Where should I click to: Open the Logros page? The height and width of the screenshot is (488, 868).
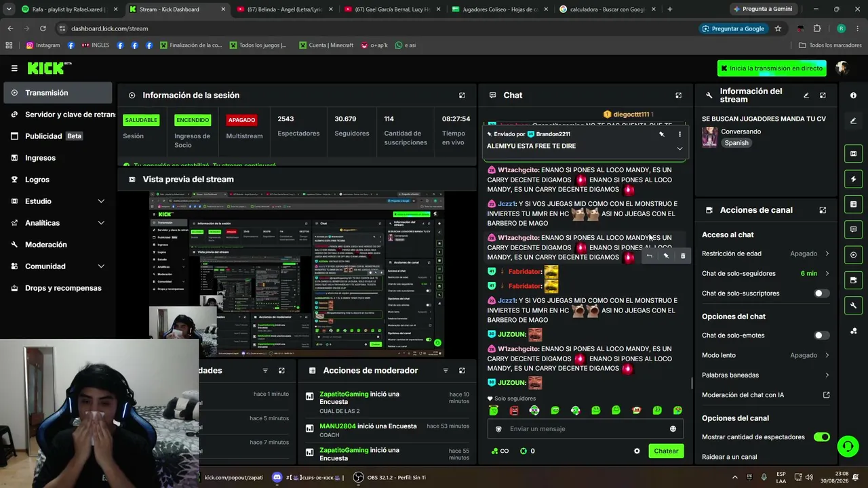(58, 180)
